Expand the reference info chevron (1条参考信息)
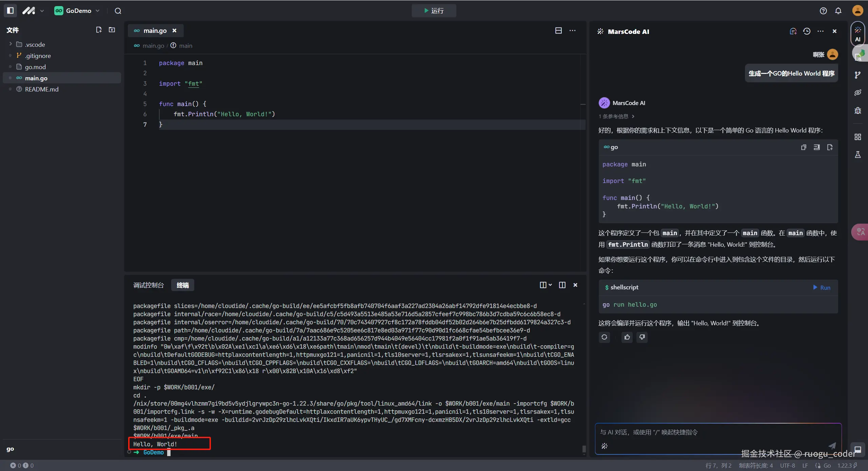Viewport: 868px width, 471px height. click(x=633, y=116)
